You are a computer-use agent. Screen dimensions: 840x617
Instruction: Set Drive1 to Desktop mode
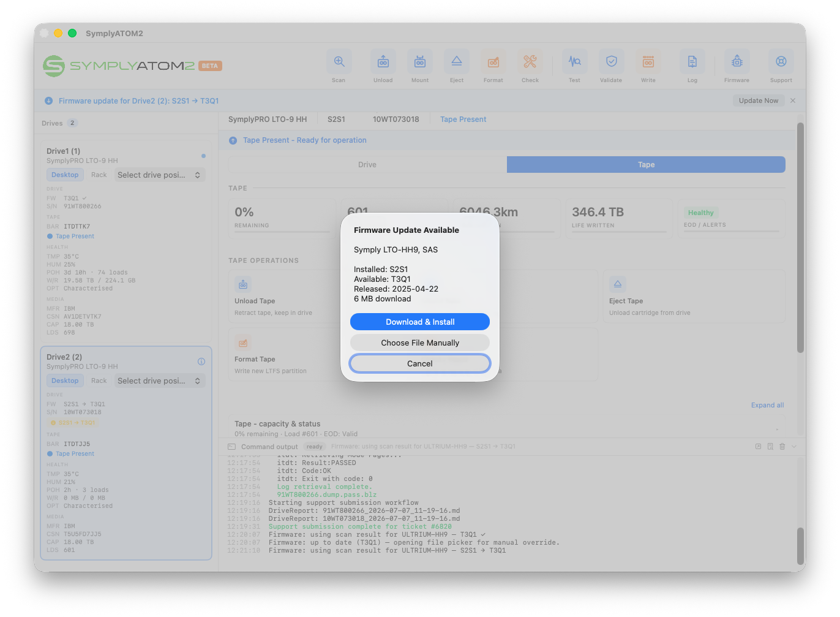65,175
